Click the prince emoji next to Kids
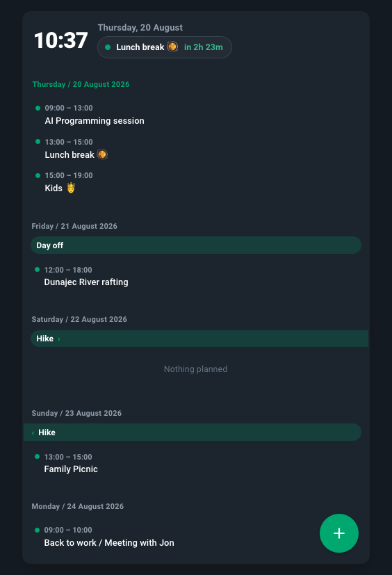392x575 pixels. (x=71, y=188)
